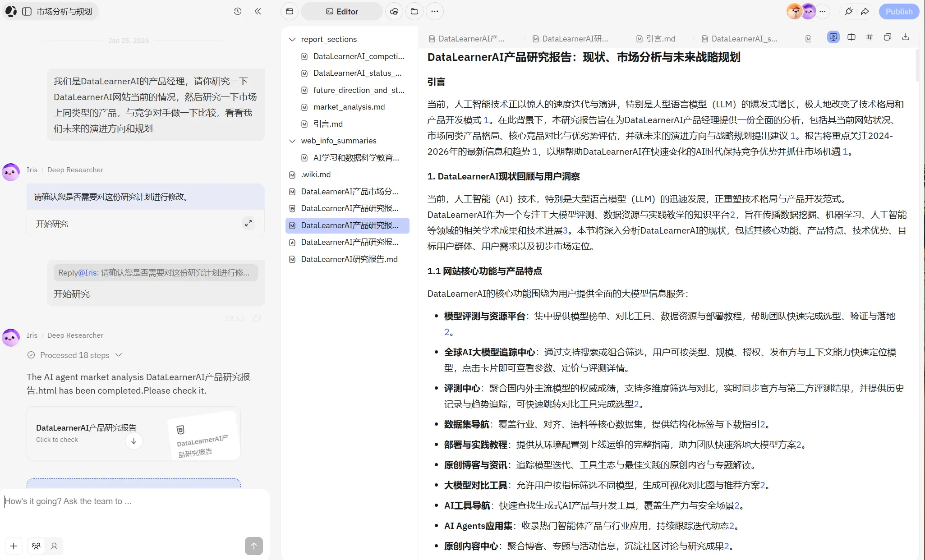
Task: Collapse the chat panel with double-chevron
Action: coord(258,11)
